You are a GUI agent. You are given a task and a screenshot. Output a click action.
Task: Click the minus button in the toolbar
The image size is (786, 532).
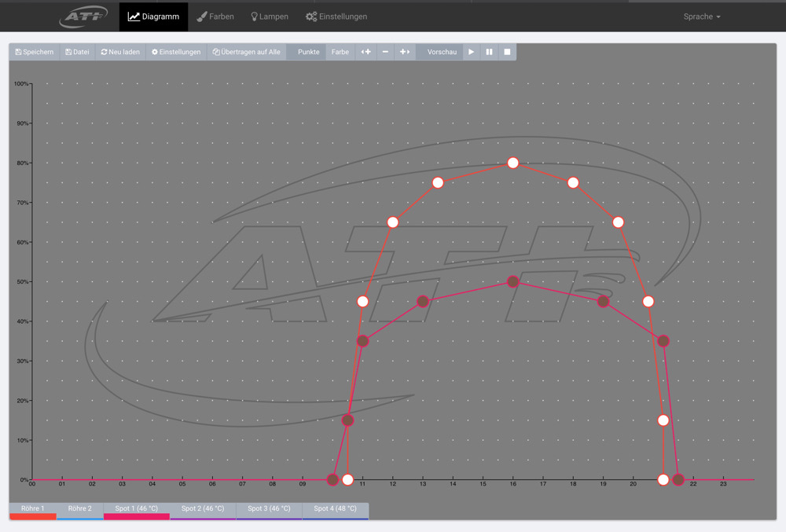[385, 52]
